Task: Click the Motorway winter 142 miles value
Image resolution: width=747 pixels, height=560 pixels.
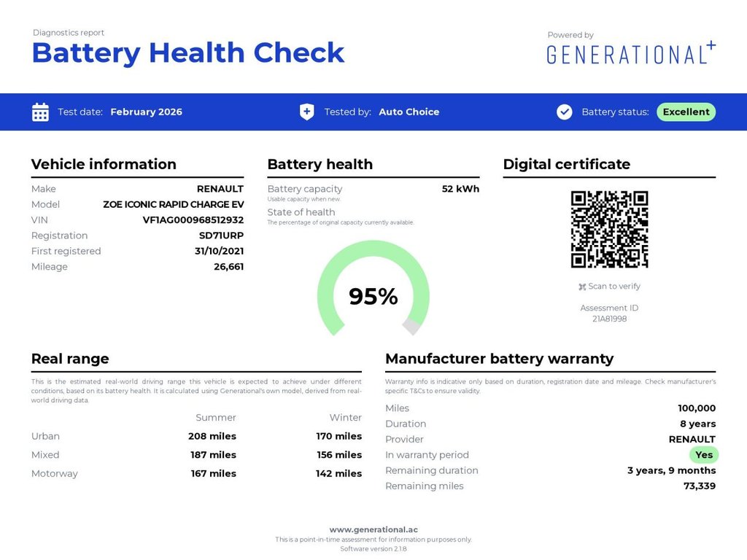Action: tap(338, 473)
